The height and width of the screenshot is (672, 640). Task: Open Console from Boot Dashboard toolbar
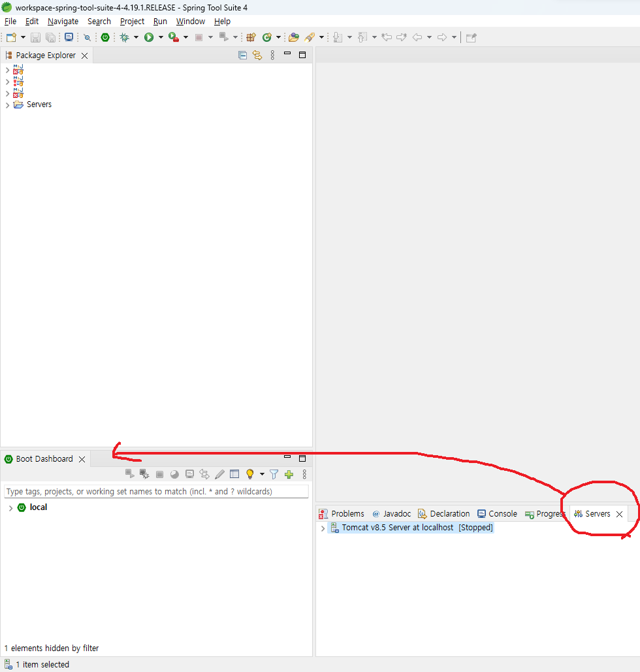pyautogui.click(x=189, y=474)
